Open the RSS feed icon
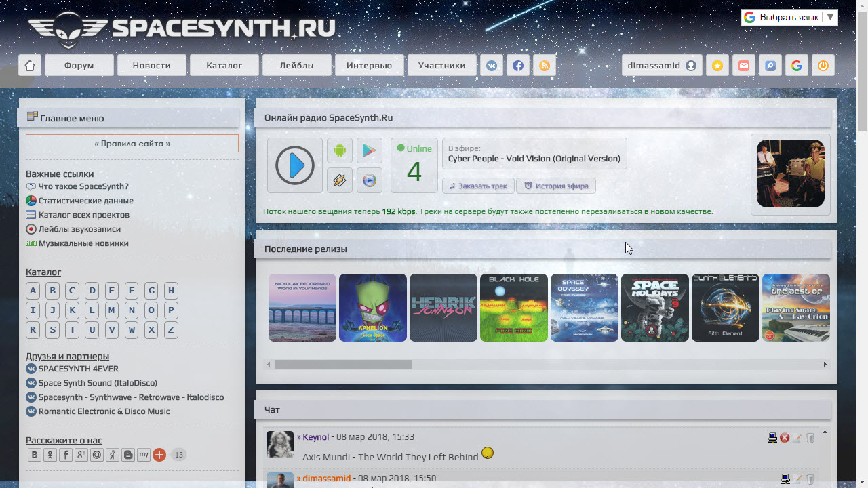 tap(545, 66)
